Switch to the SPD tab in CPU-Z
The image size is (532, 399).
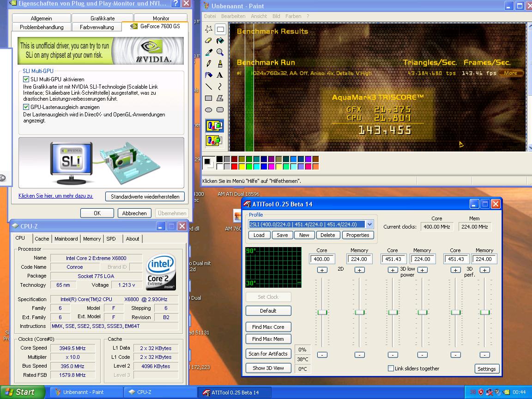111,239
